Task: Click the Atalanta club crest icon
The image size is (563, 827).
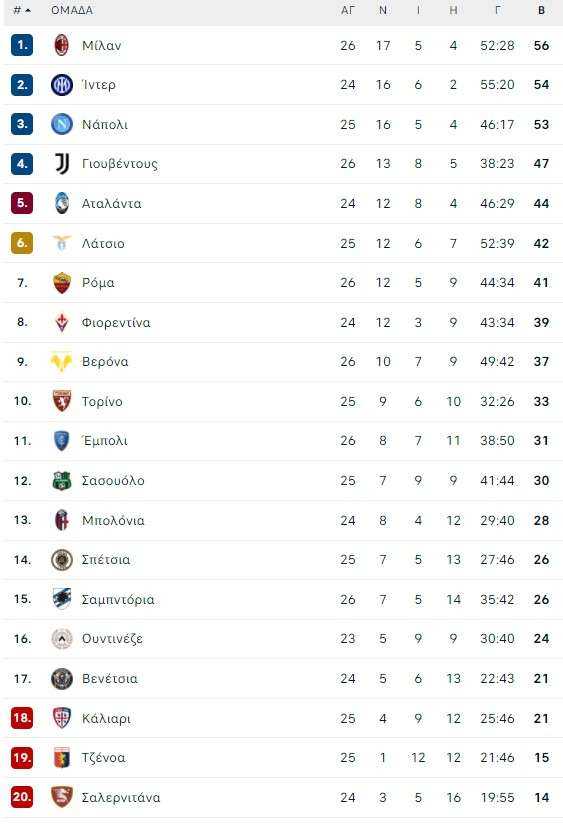Action: coord(62,203)
